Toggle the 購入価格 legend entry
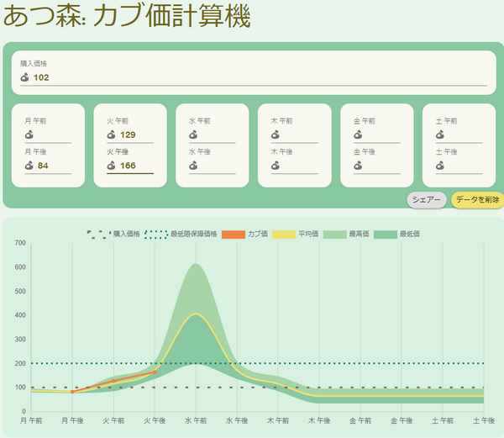Screen dimensions: 504x438 (113, 234)
